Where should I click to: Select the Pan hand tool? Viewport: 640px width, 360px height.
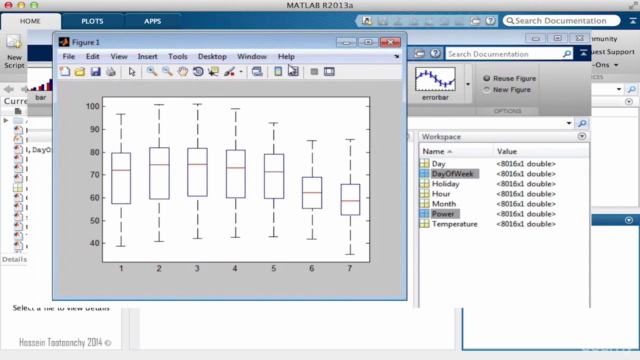[x=182, y=72]
